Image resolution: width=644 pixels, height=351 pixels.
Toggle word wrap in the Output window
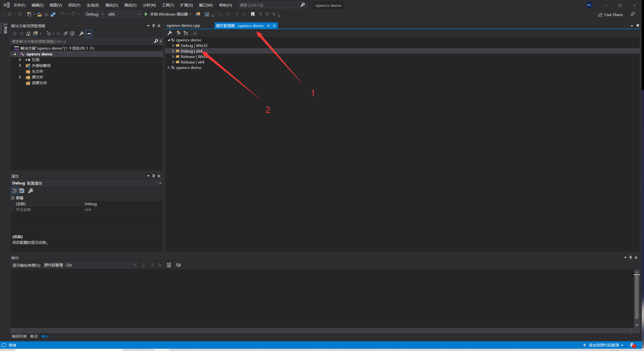178,265
